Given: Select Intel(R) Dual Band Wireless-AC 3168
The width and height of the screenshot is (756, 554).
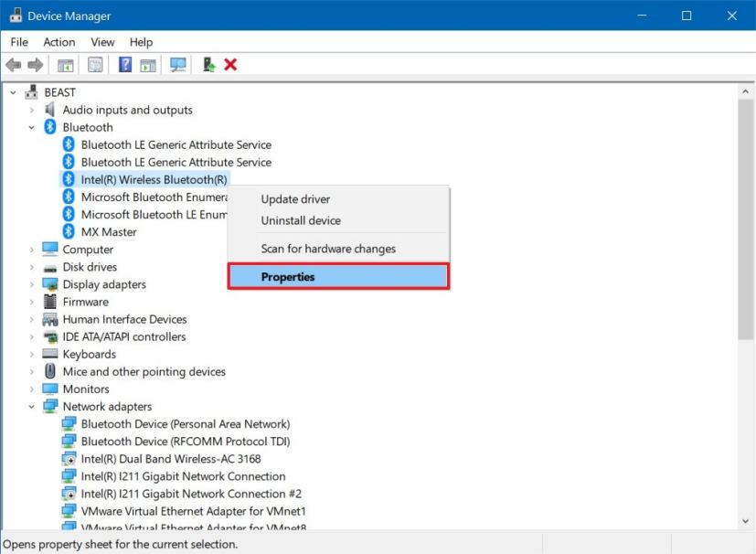Looking at the screenshot, I should click(x=171, y=459).
